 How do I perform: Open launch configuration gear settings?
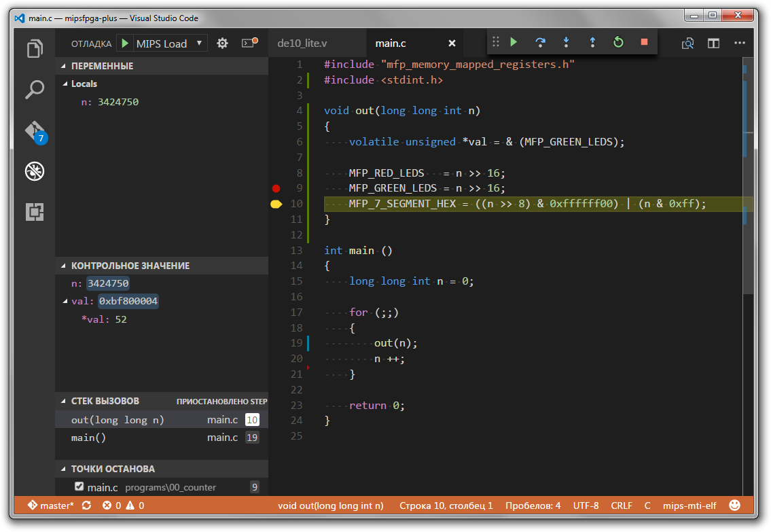pyautogui.click(x=222, y=43)
